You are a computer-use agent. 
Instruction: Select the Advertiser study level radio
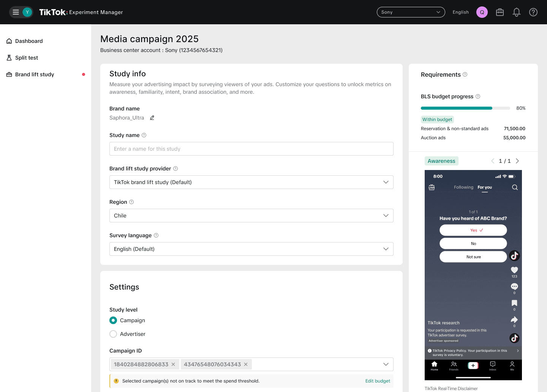(113, 334)
